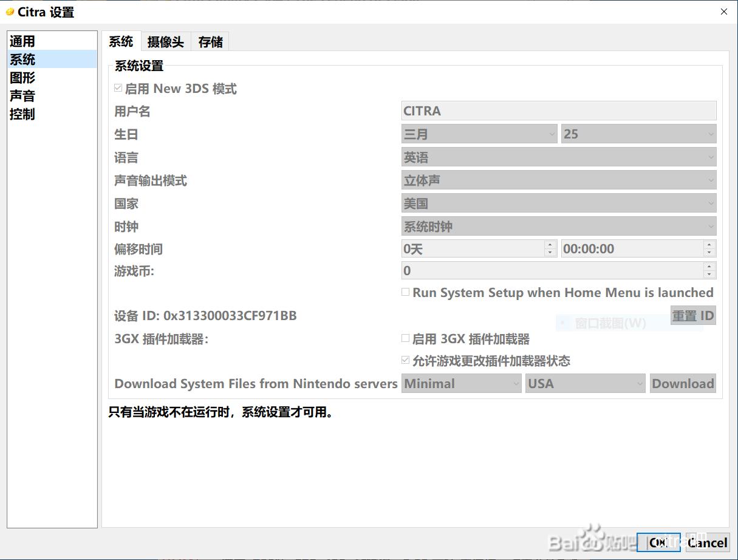Viewport: 738px width, 560px height.
Task: Increase offset days with up arrow
Action: [x=551, y=244]
